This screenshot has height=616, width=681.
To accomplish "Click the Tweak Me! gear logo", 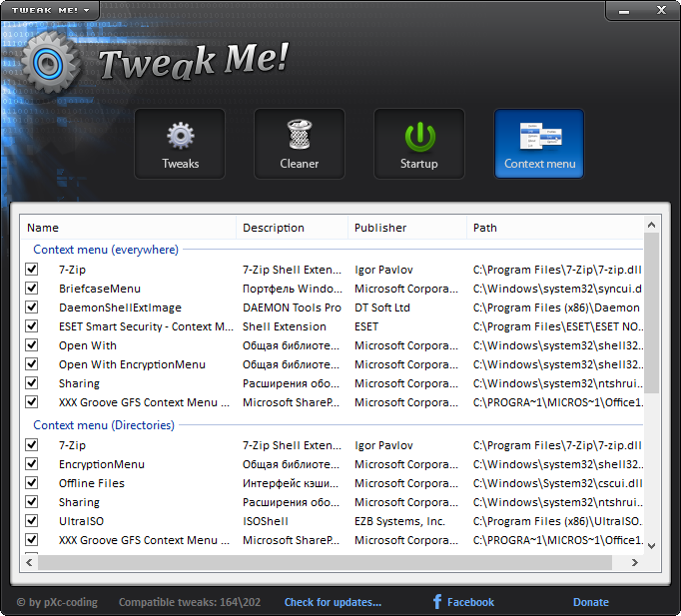I will pos(51,64).
